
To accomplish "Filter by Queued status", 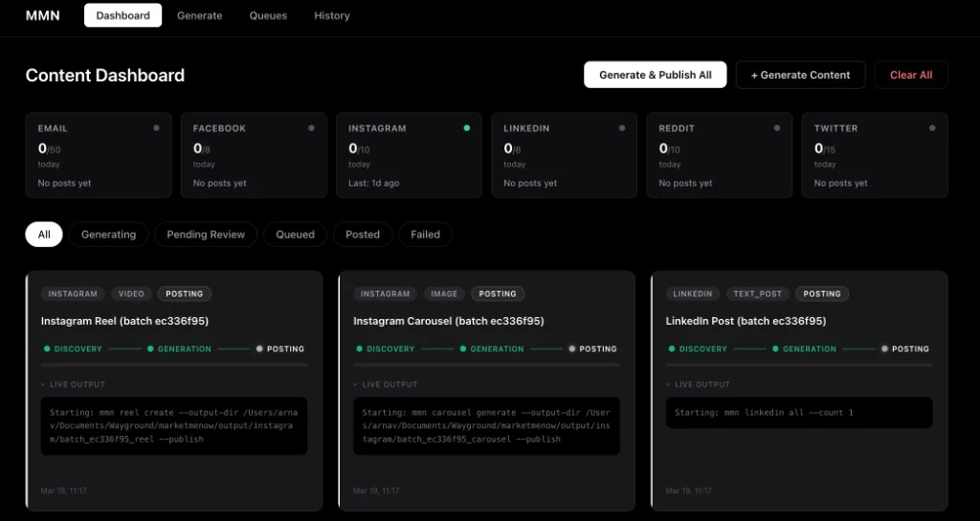I will 295,235.
